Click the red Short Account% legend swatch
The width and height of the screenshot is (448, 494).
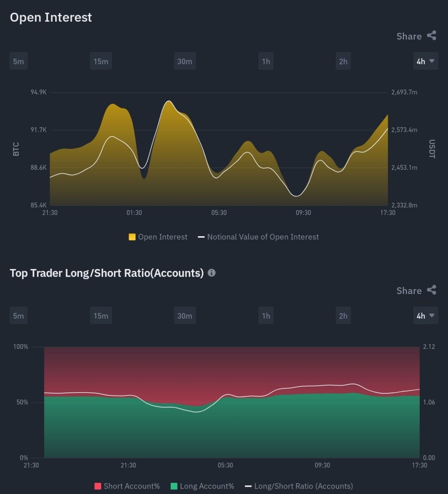tap(98, 486)
